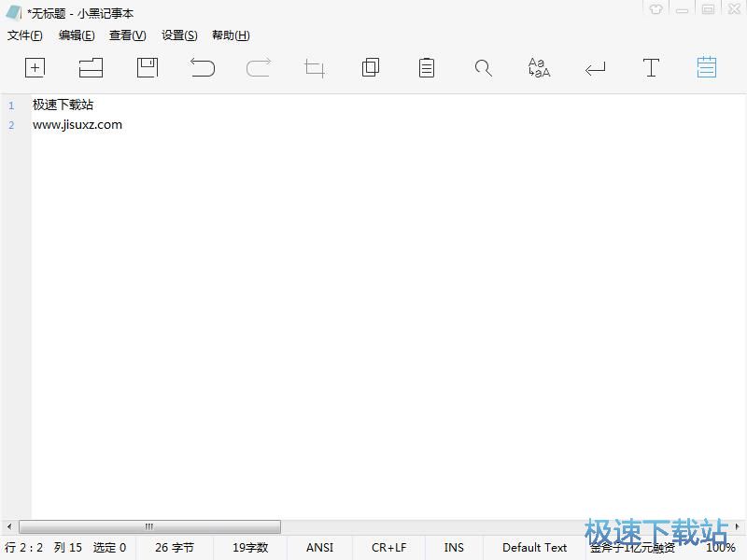Click the New file toolbar icon
This screenshot has width=747, height=560.
pos(35,67)
